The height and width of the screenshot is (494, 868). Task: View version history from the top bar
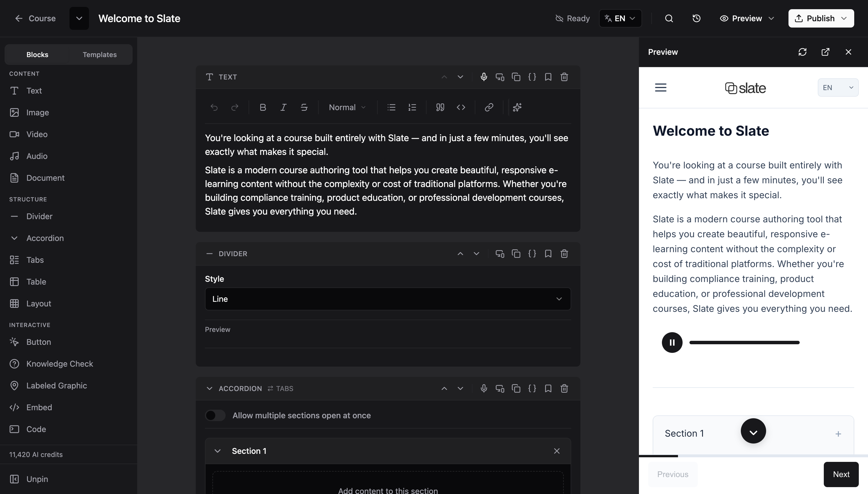click(x=696, y=18)
